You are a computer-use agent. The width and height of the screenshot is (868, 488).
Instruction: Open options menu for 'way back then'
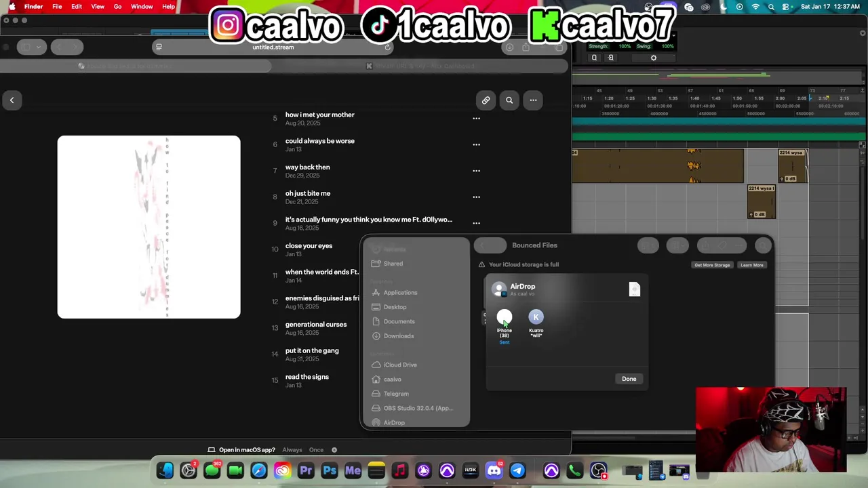tap(476, 171)
